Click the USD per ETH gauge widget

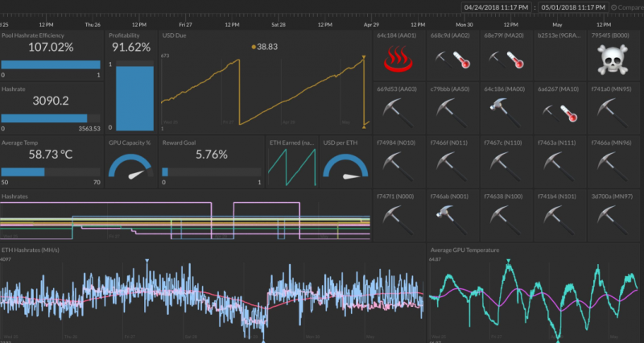[x=345, y=167]
